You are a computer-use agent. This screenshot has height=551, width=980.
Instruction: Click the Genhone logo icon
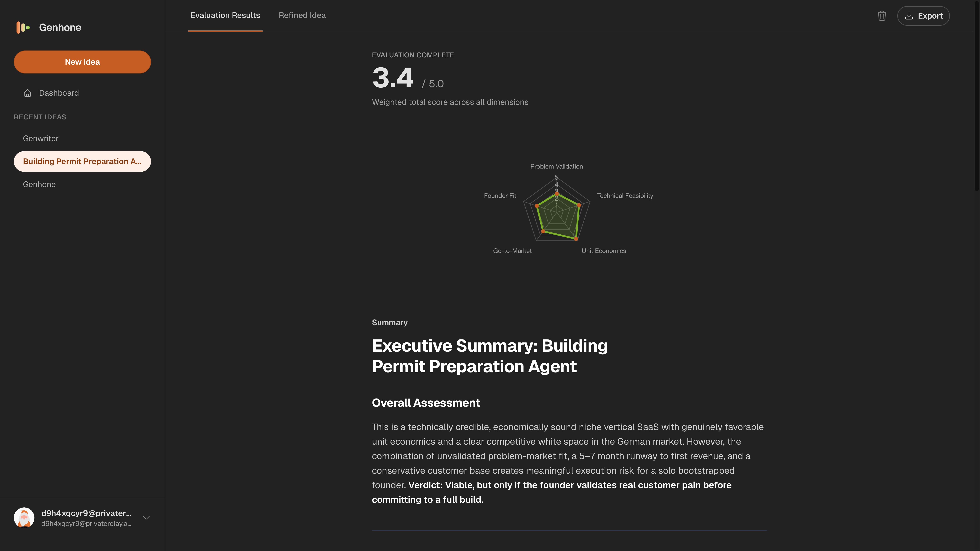(23, 27)
